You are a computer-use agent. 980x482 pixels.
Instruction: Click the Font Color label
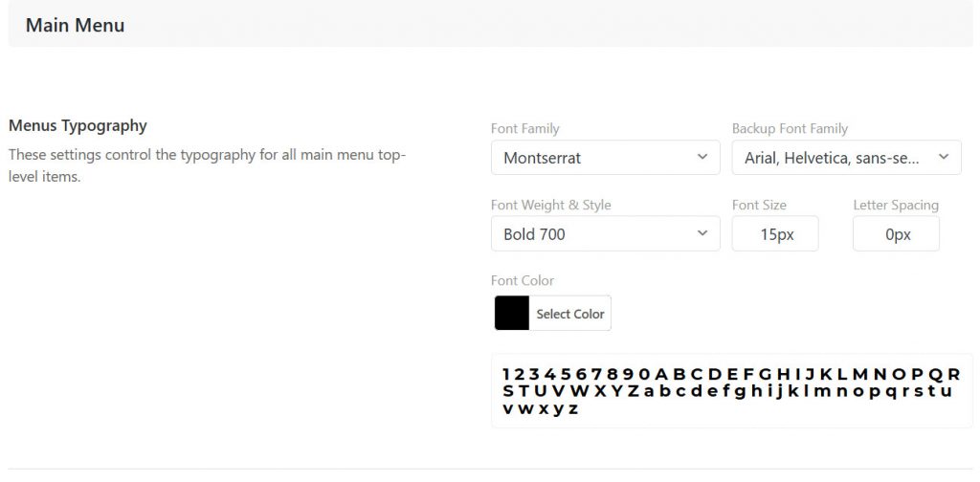[523, 280]
